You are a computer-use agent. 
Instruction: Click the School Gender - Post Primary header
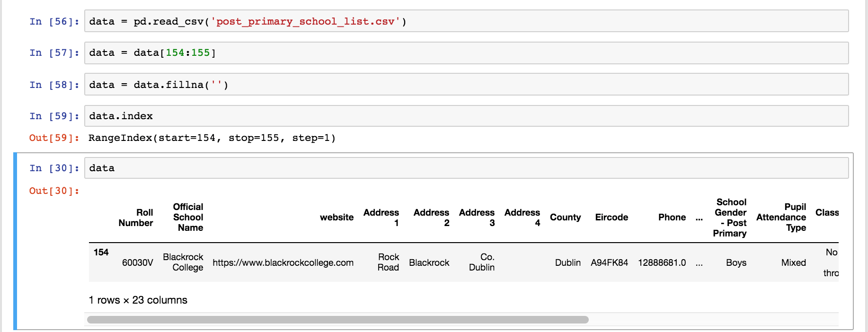pyautogui.click(x=730, y=218)
